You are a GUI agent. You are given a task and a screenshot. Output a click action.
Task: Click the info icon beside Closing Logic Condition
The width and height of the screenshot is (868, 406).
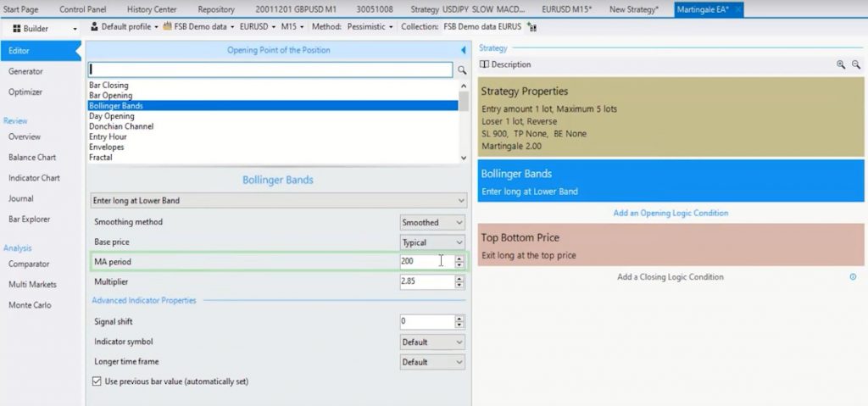coord(852,277)
